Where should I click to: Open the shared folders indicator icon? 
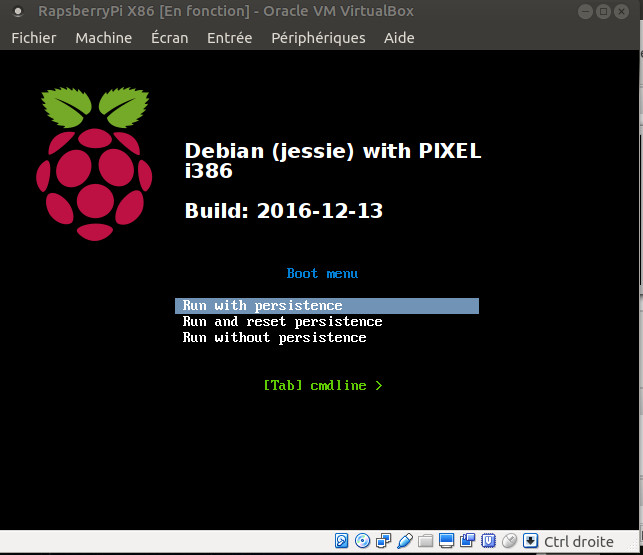pyautogui.click(x=426, y=541)
